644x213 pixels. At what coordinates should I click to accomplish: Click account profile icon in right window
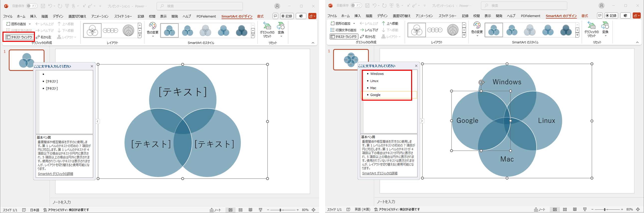(x=602, y=5)
